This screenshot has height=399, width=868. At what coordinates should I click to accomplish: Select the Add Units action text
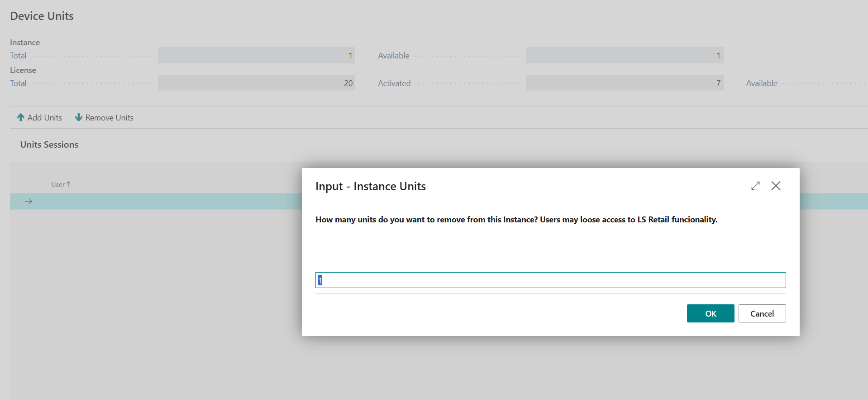click(x=44, y=118)
